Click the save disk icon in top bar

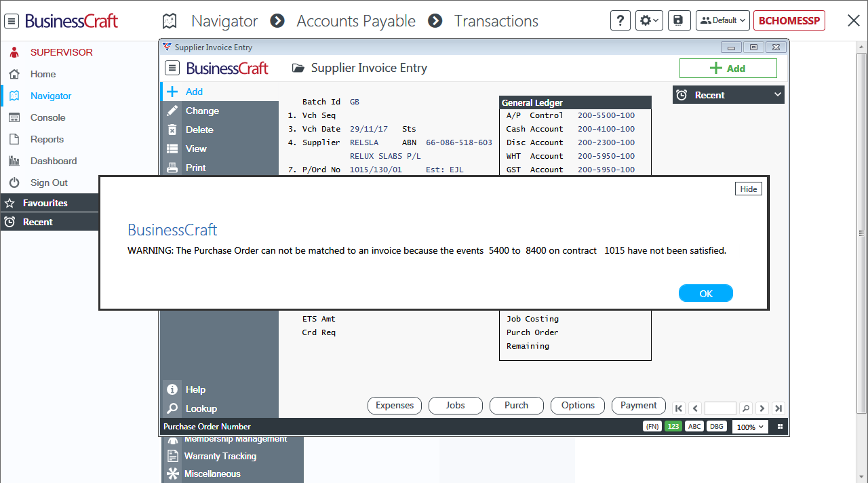pos(678,20)
